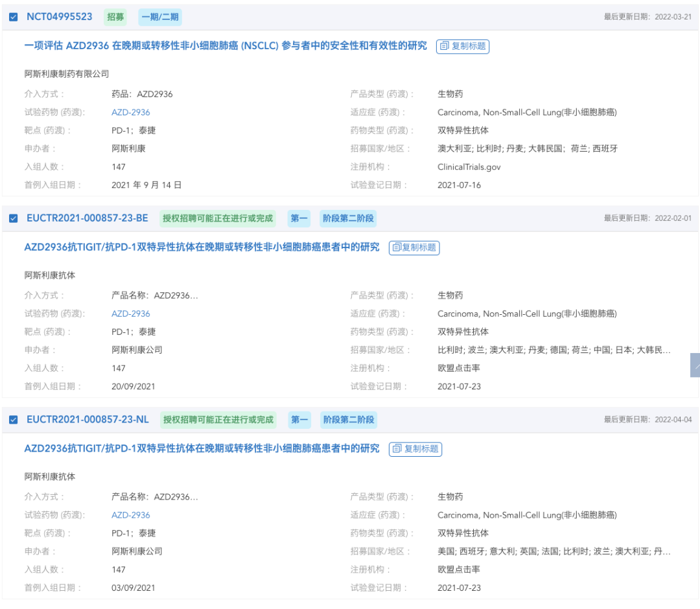The image size is (700, 609).
Task: Select truncated 产品名称: AZD2936… in BE trial
Action: tap(155, 295)
